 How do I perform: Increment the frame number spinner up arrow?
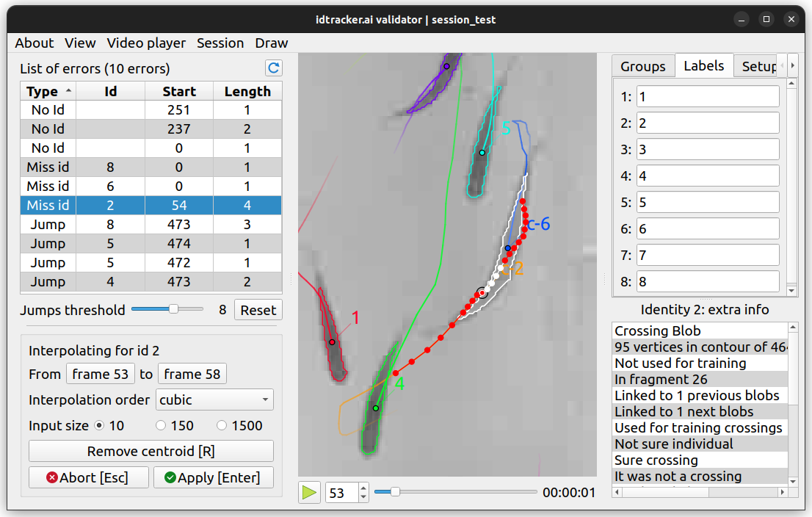pyautogui.click(x=363, y=488)
